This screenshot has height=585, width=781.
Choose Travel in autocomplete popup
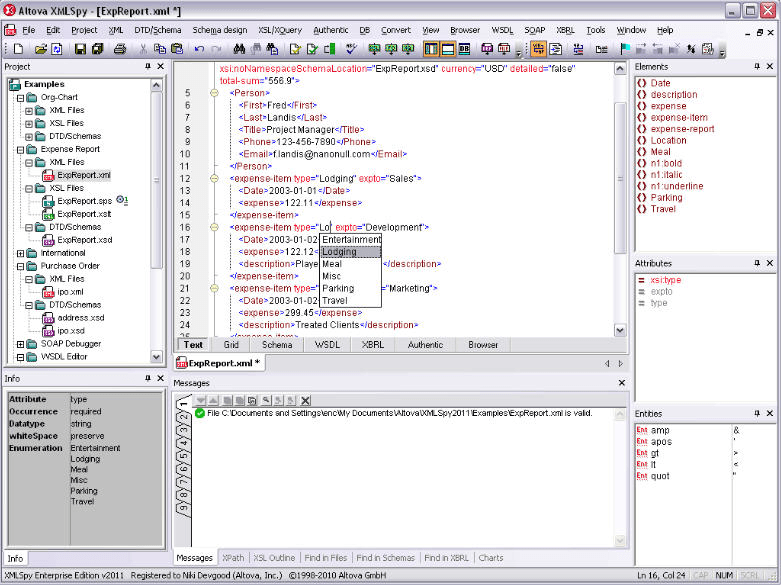(x=351, y=300)
